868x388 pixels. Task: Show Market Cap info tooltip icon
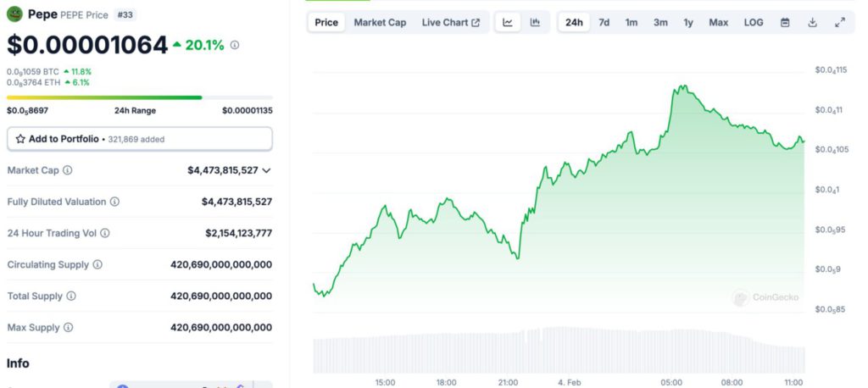(x=68, y=170)
